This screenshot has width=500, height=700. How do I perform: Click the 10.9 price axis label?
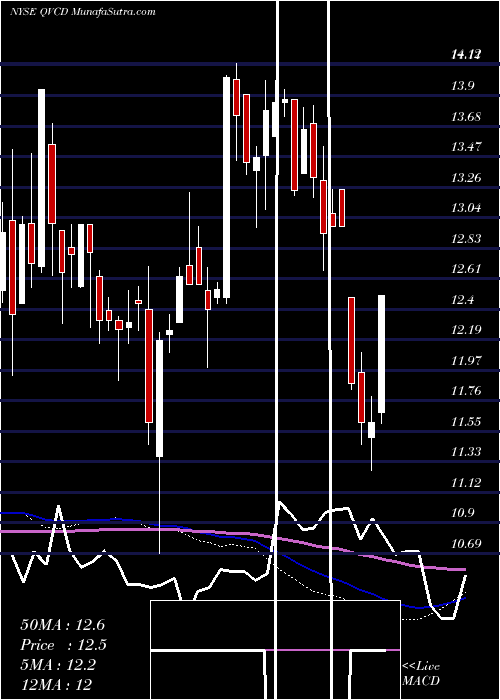click(x=462, y=512)
